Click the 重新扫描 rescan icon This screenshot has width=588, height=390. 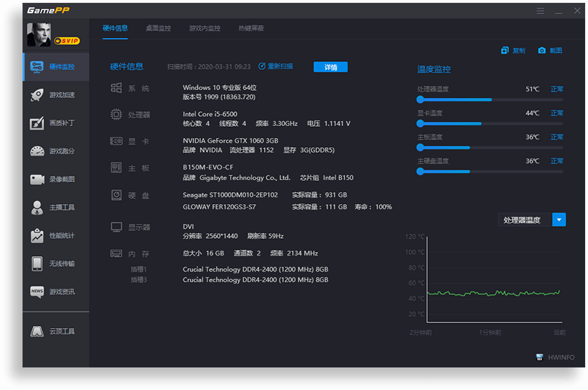click(262, 66)
